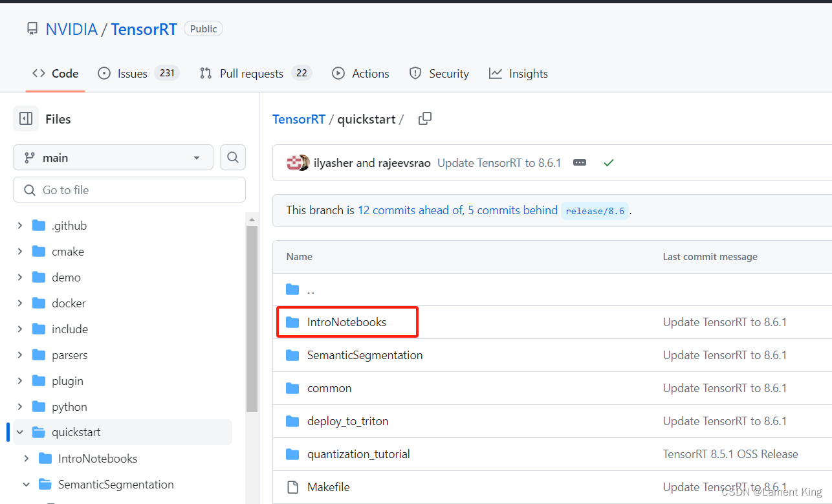Open the Actions tab
This screenshot has width=832, height=504.
coord(360,74)
